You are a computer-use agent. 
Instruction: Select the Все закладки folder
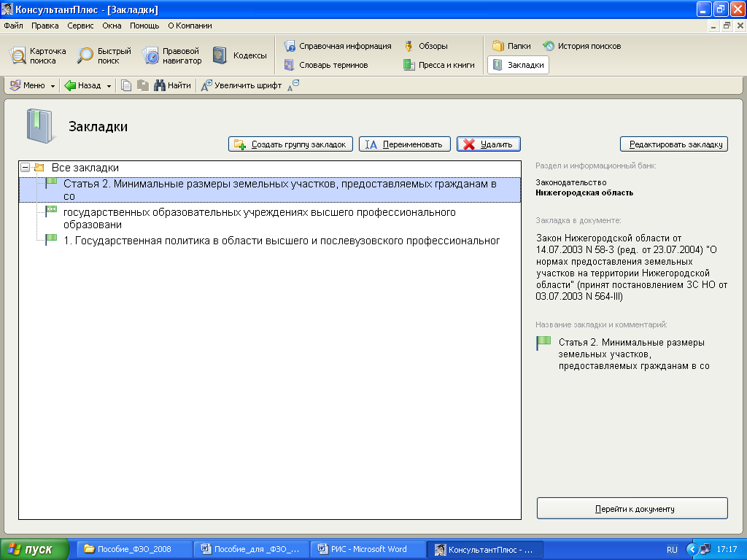coord(85,168)
